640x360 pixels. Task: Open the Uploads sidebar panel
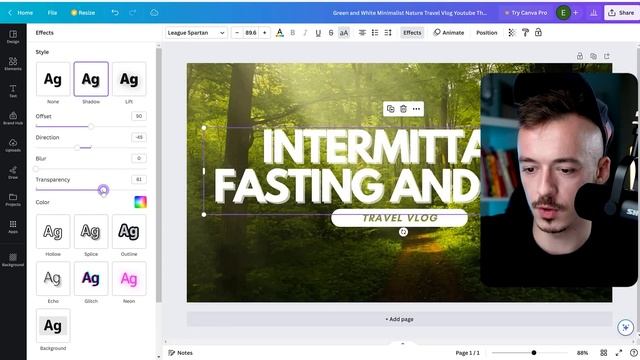(13, 145)
